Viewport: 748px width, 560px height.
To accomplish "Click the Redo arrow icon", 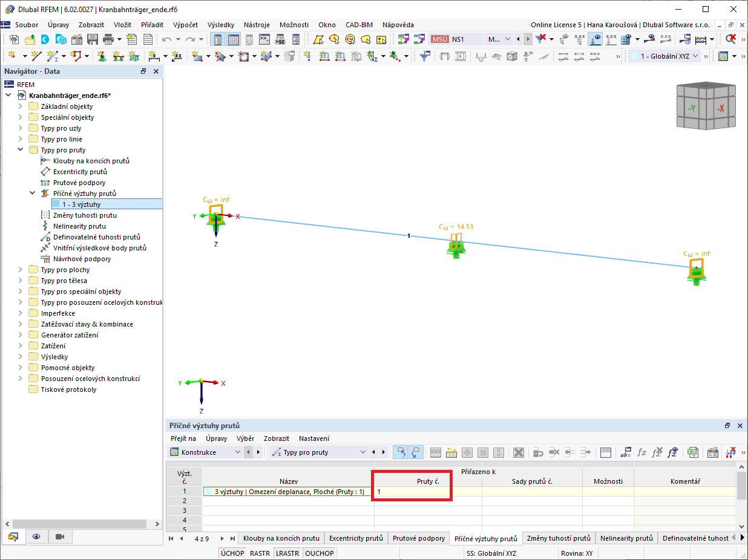I will pyautogui.click(x=190, y=39).
